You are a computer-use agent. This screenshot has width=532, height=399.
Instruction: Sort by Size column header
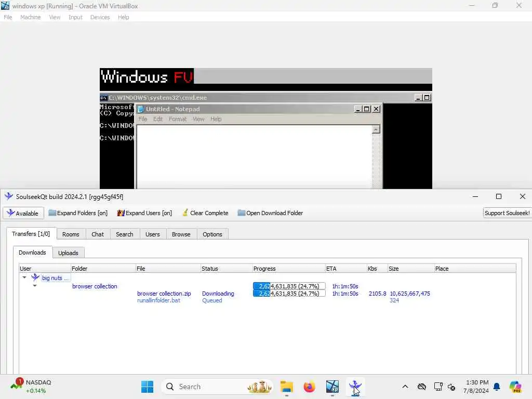(411, 269)
